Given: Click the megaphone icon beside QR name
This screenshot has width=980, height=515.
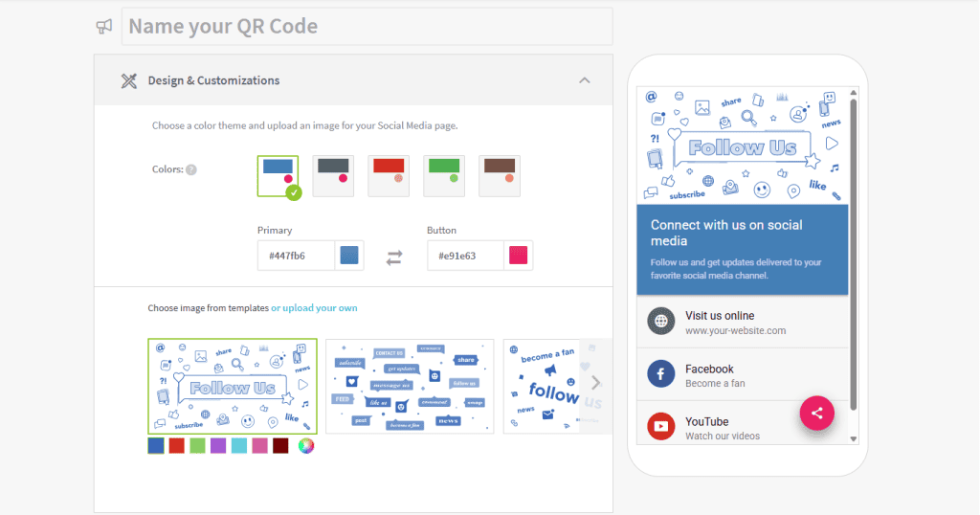Looking at the screenshot, I should [x=103, y=26].
